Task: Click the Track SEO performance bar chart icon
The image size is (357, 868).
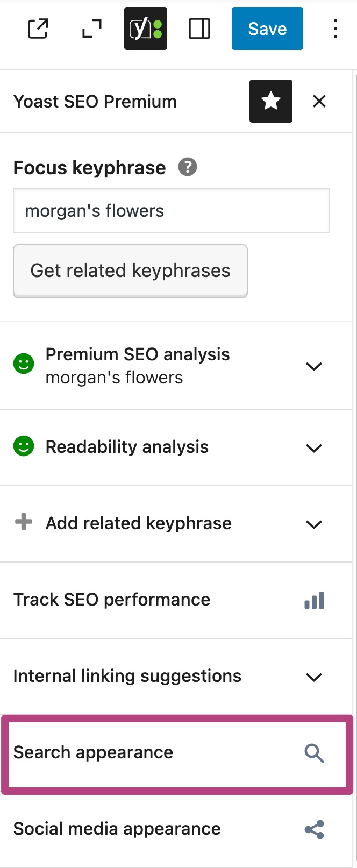Action: [315, 601]
